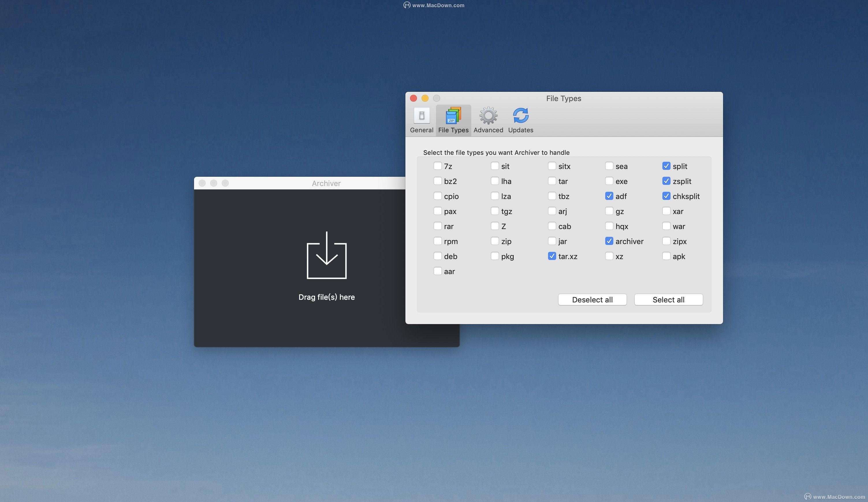868x502 pixels.
Task: Check the tgz file type
Action: 495,211
